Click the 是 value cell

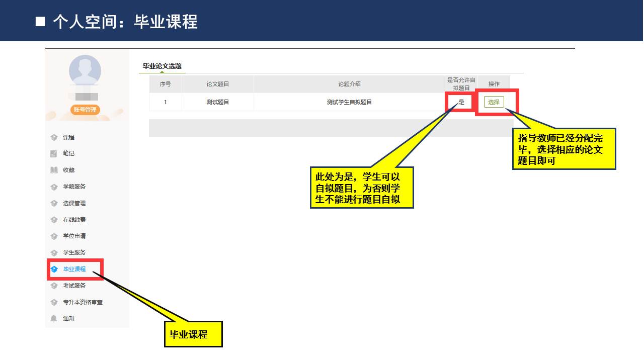461,102
